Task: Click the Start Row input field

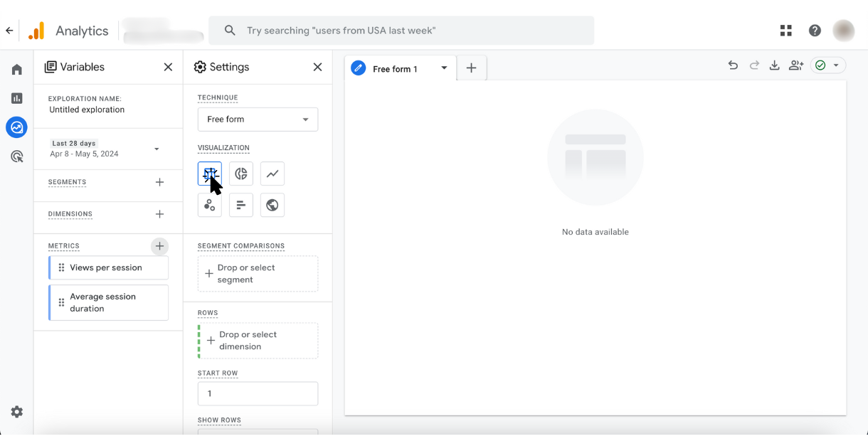Action: [258, 393]
